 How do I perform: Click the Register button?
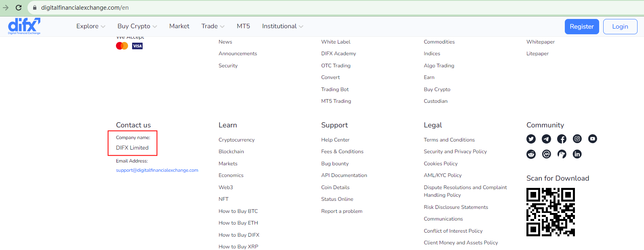coord(582,27)
